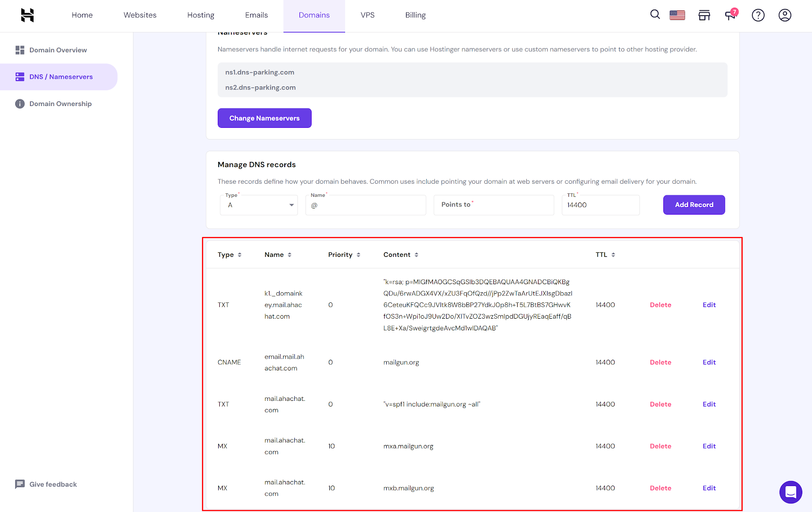Image resolution: width=812 pixels, height=512 pixels.
Task: Open the marketplace store icon
Action: point(704,15)
